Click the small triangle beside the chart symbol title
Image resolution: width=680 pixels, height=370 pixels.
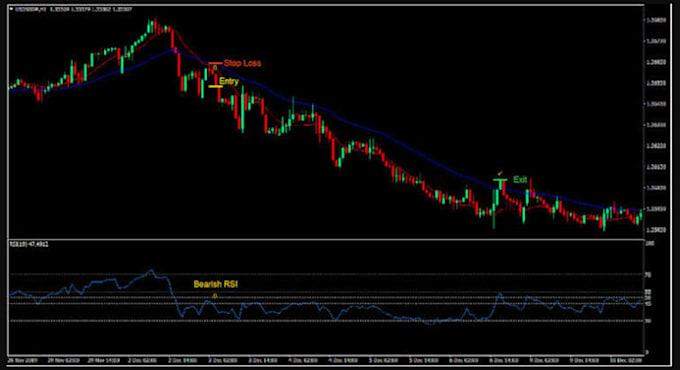coord(12,9)
